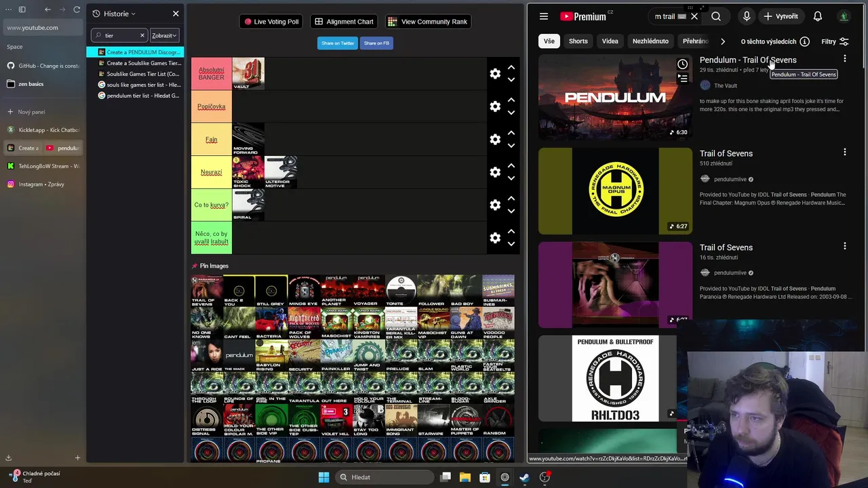
Task: Click Live Voting Poll button
Action: click(271, 22)
